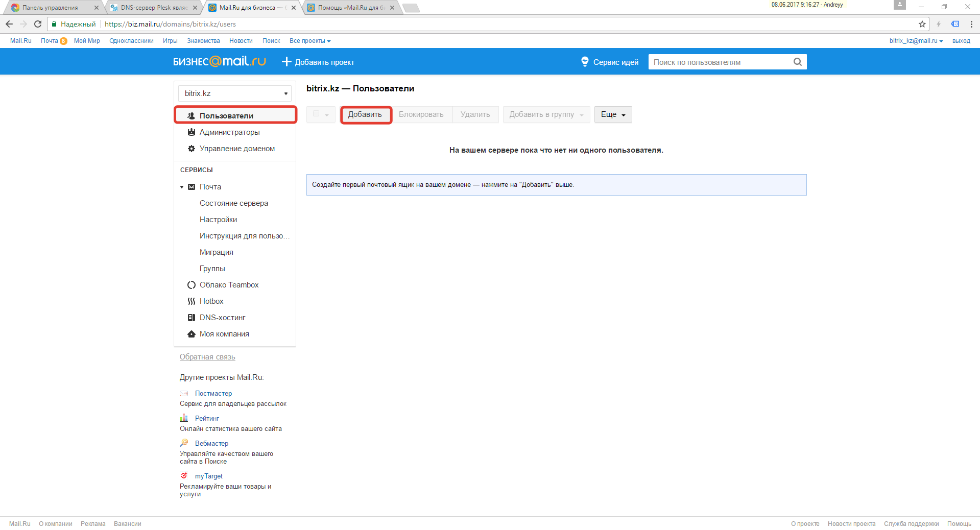Open Инструкция для пользователей item
This screenshot has width=980, height=530.
[245, 236]
